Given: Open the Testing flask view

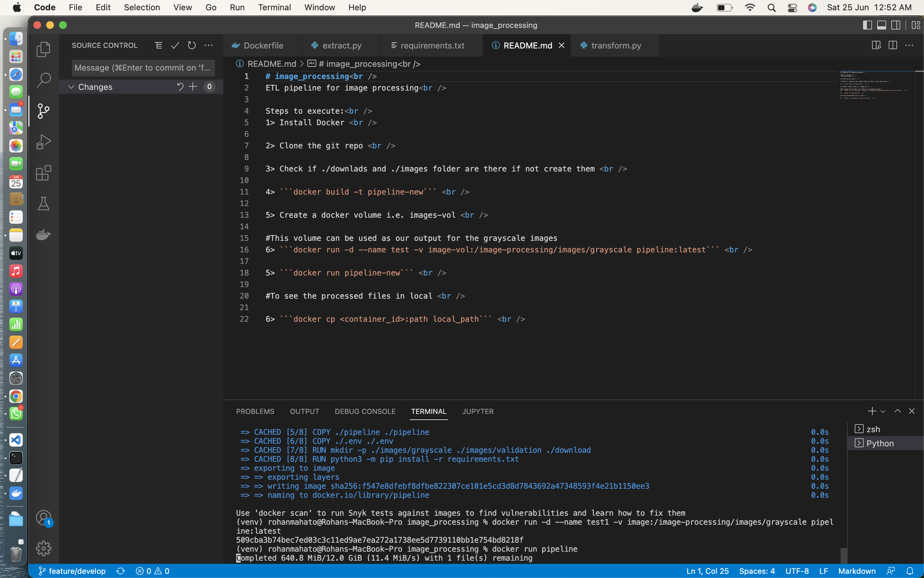Looking at the screenshot, I should tap(44, 203).
